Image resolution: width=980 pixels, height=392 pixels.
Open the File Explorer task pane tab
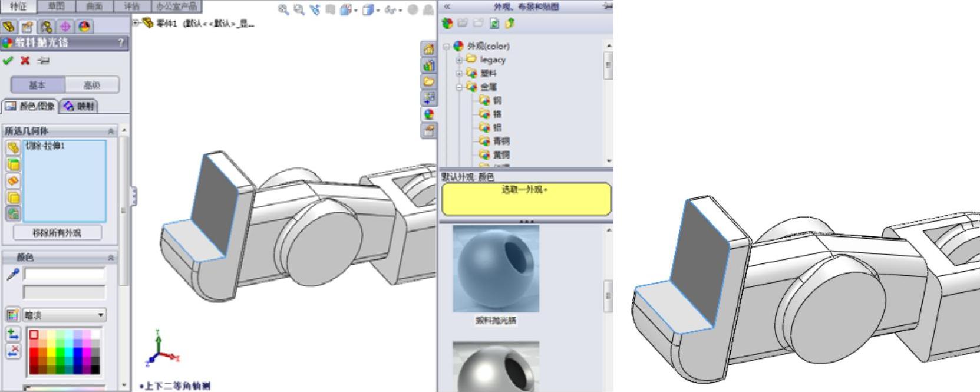(x=429, y=81)
